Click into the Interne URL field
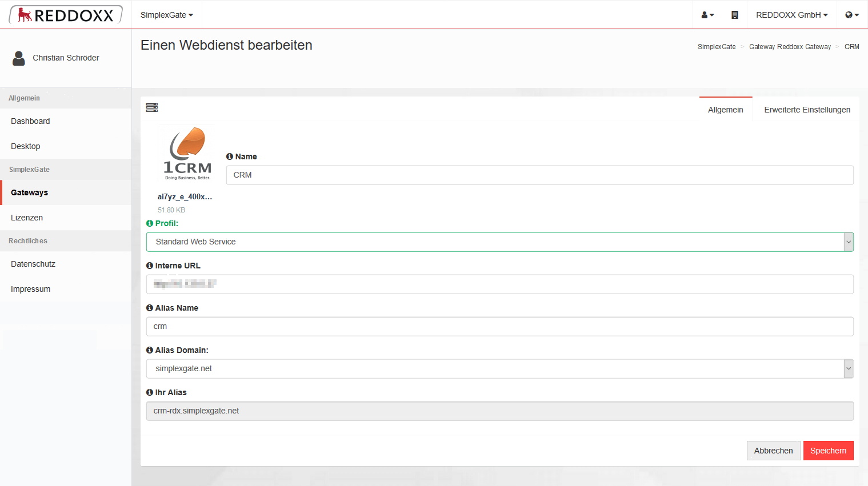This screenshot has height=486, width=868. [x=500, y=284]
